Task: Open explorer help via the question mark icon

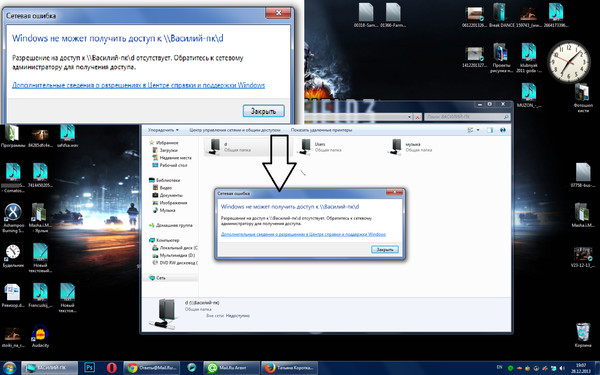Action: click(x=503, y=130)
